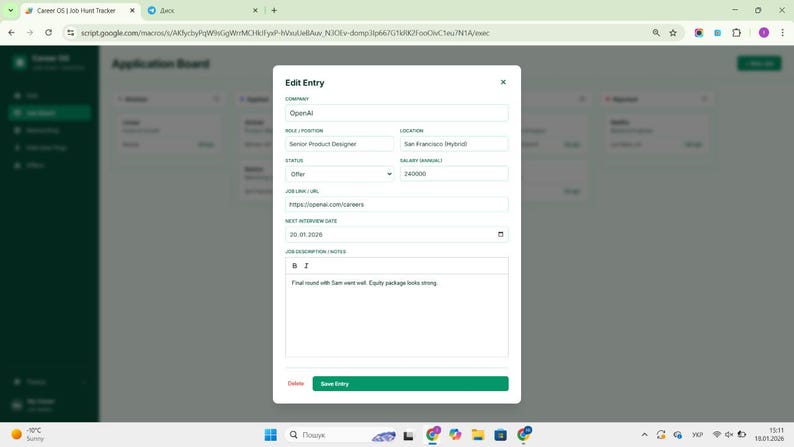Viewport: 794px width, 447px height.
Task: Save the entry
Action: [x=410, y=384]
